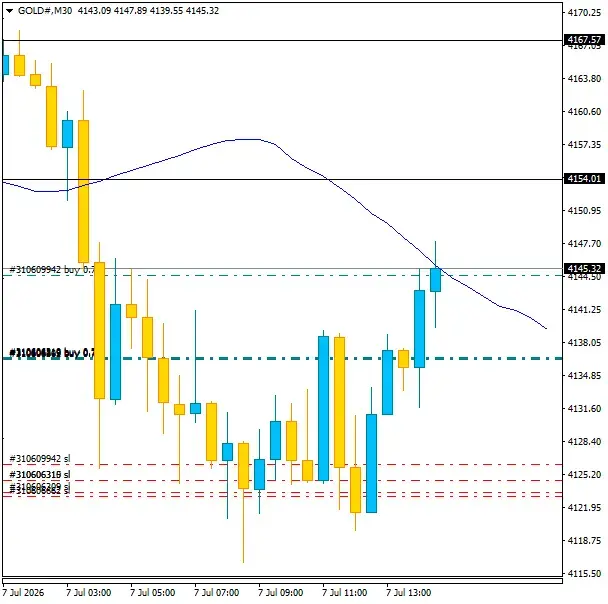This screenshot has height=604, width=608.
Task: Click the 4138.05 price axis value
Action: (584, 342)
